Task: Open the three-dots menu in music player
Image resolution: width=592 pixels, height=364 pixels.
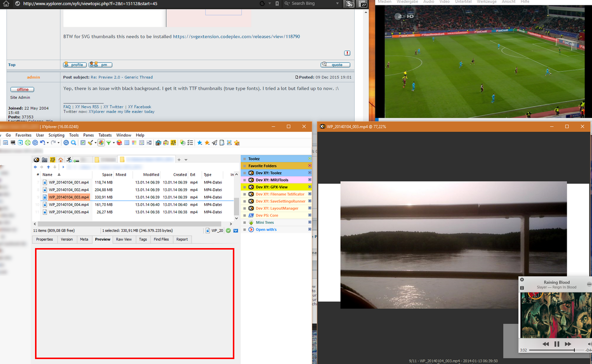Action: (589, 284)
